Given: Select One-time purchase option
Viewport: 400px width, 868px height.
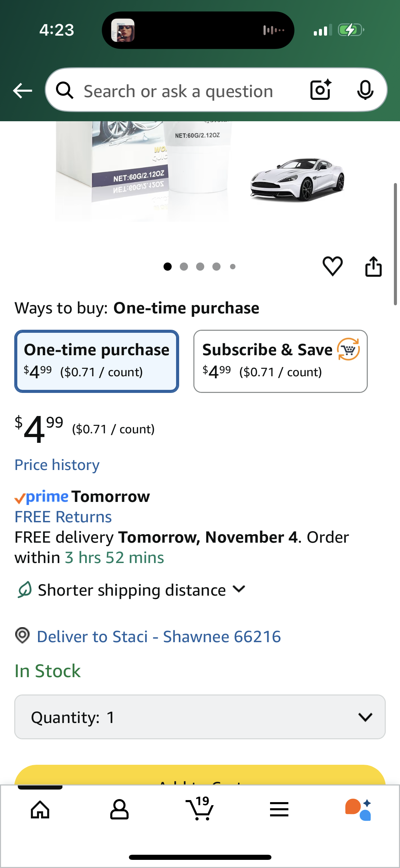Looking at the screenshot, I should [97, 361].
